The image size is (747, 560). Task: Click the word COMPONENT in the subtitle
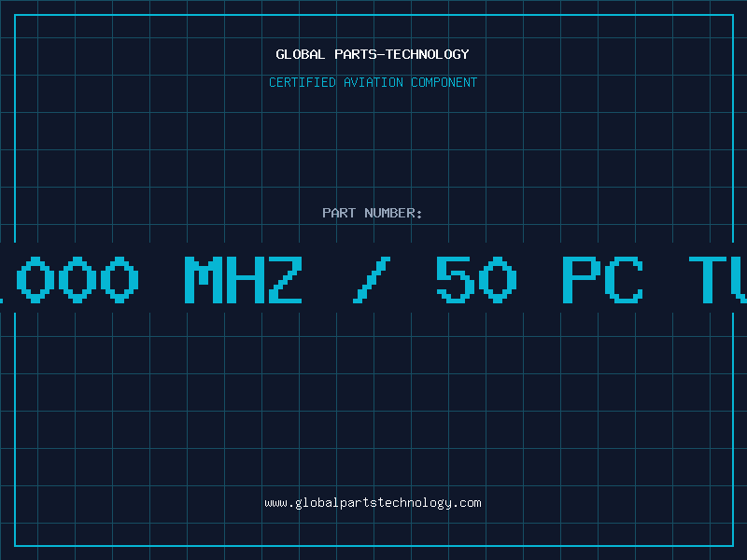444,82
